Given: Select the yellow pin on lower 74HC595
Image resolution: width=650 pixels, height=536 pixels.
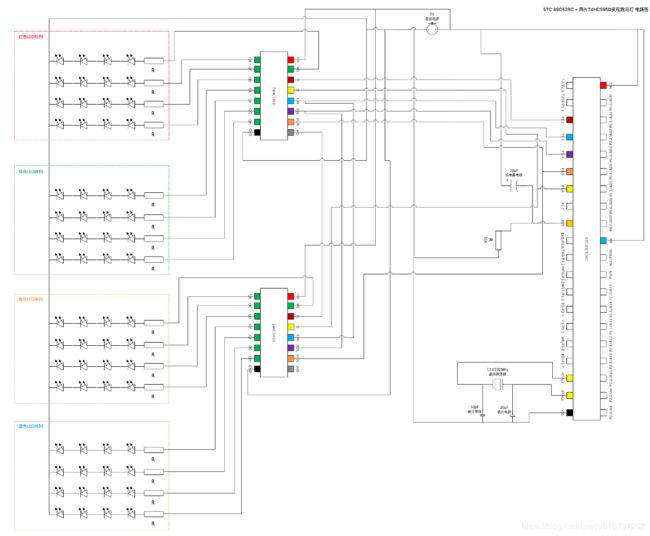Looking at the screenshot, I should (x=291, y=327).
